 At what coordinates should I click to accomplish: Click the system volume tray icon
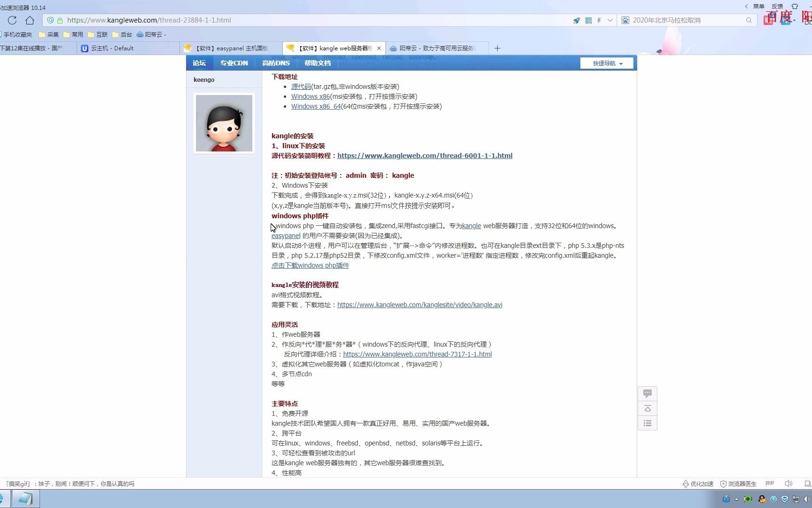807,499
